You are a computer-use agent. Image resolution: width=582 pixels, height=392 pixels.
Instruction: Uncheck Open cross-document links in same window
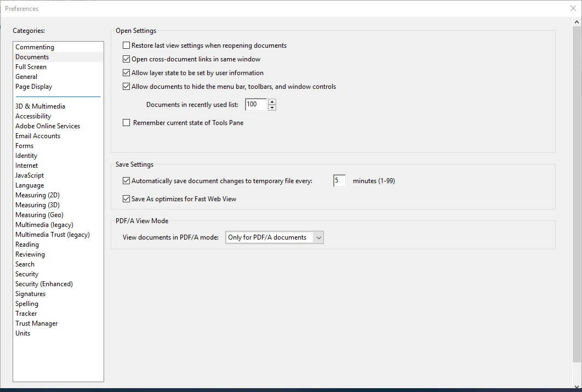[x=126, y=59]
